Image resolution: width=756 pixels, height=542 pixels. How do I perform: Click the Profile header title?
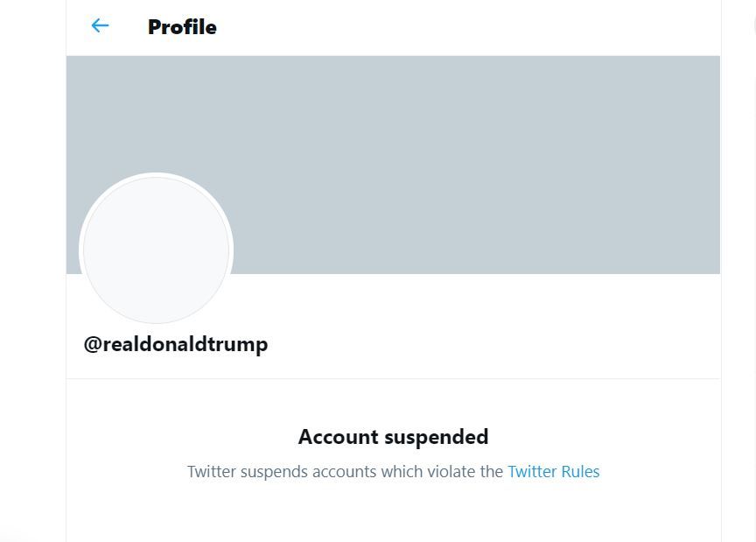182,27
